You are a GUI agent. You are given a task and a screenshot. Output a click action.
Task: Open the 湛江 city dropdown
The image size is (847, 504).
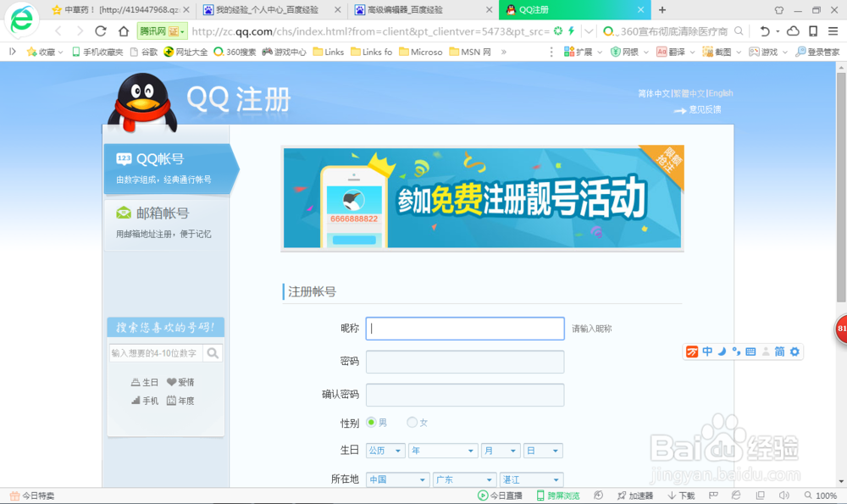pos(532,479)
